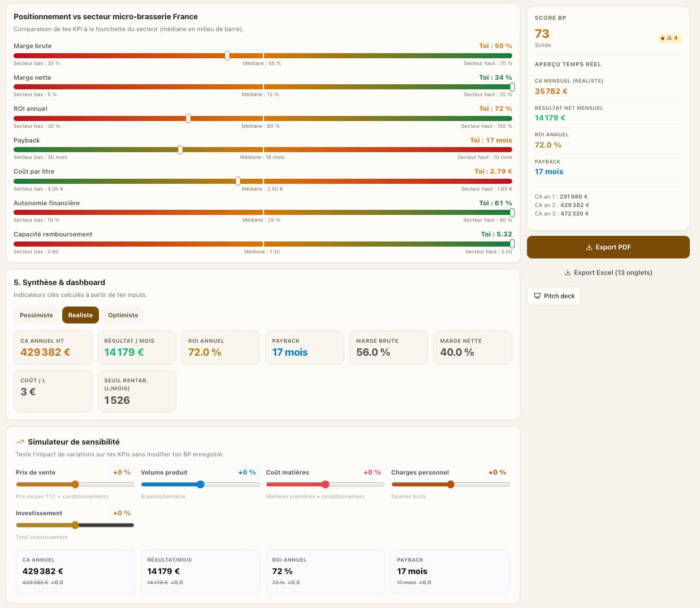Click the score value 73
The width and height of the screenshot is (700, 608).
(542, 34)
